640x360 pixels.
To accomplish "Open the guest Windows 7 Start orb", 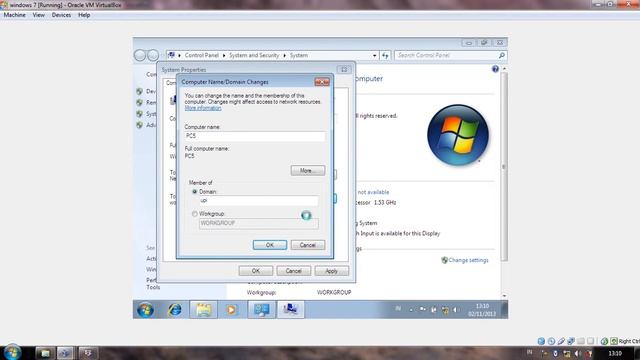I will coord(145,310).
